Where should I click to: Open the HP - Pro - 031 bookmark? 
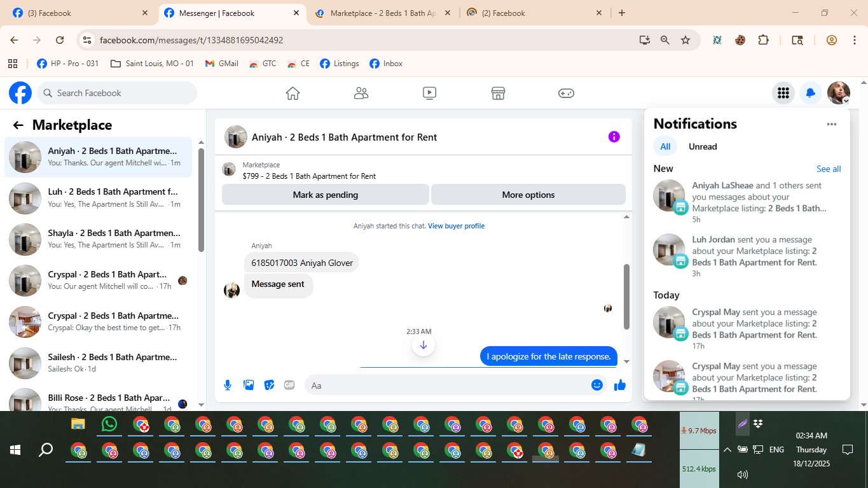point(68,64)
